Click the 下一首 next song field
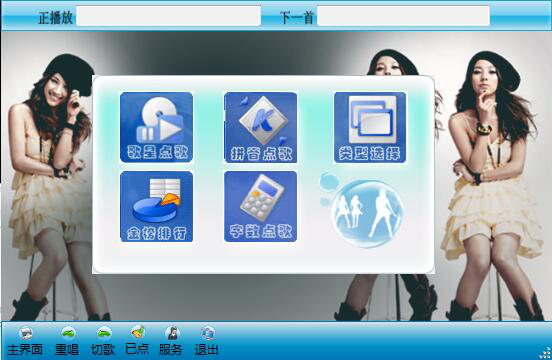Screen dimensions: 552x361 coord(403,16)
